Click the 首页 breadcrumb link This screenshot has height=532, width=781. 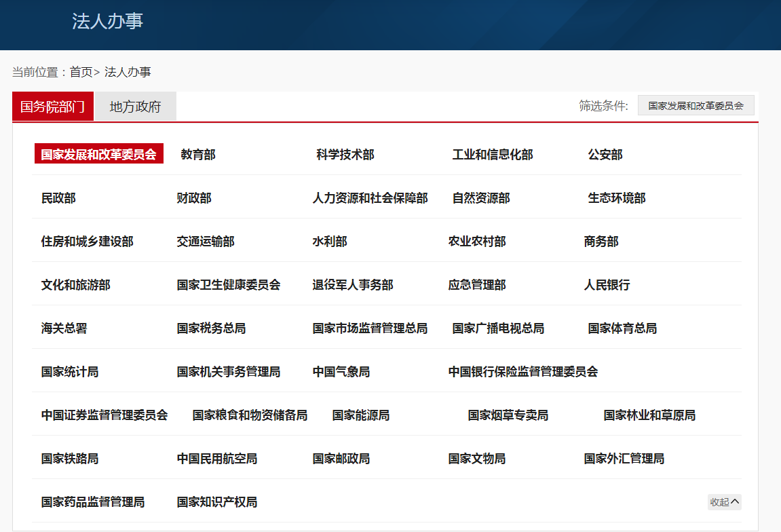point(81,72)
